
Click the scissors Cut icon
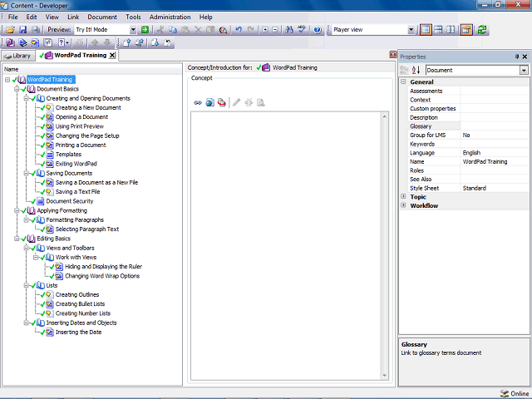160,30
